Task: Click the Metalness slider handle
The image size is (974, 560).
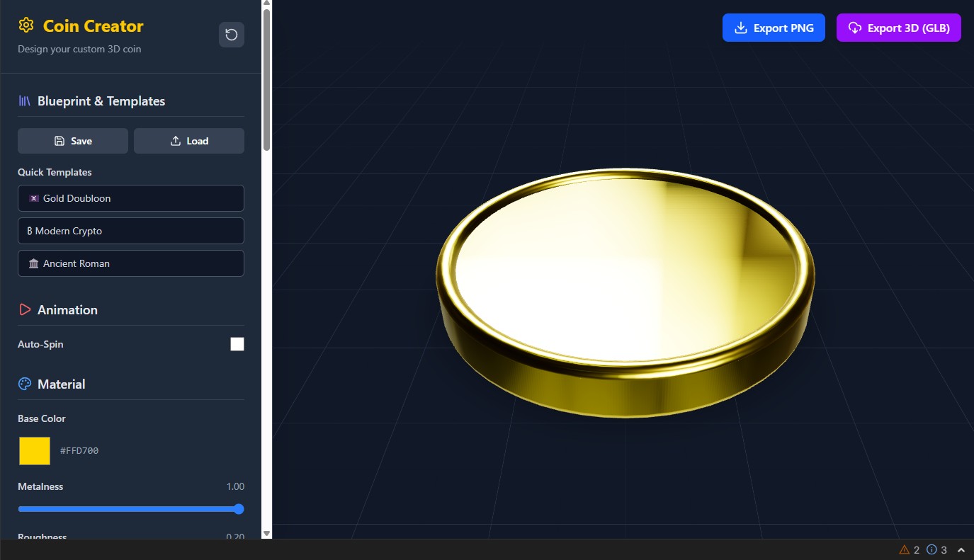Action: (239, 509)
